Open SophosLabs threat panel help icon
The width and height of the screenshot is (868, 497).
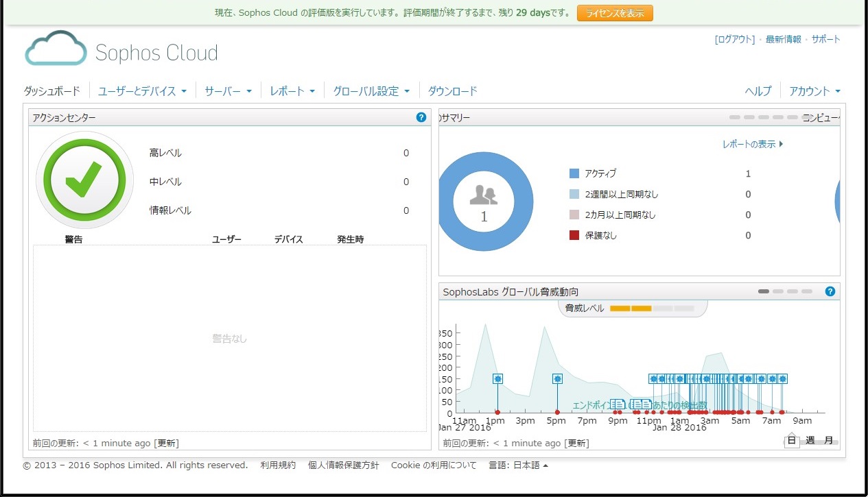point(830,291)
